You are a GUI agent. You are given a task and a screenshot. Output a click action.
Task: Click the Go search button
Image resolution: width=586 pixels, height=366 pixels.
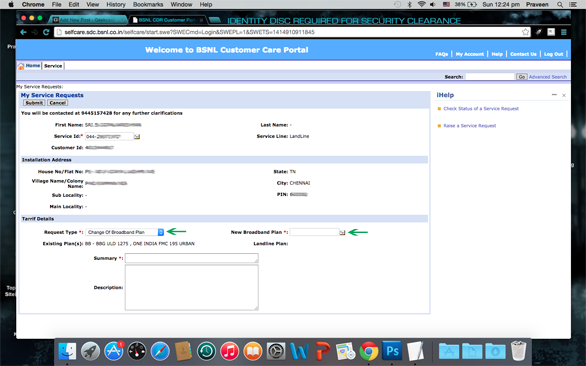[x=522, y=77]
